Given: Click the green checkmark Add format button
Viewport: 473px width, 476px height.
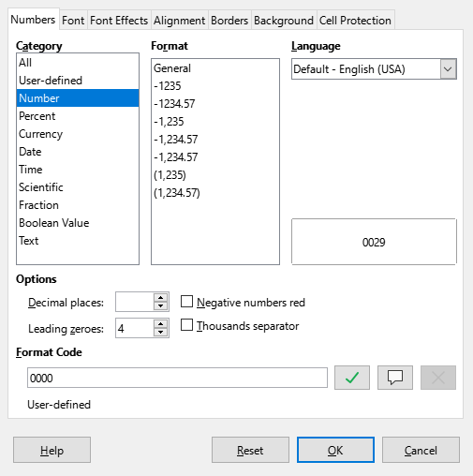Looking at the screenshot, I should click(352, 378).
